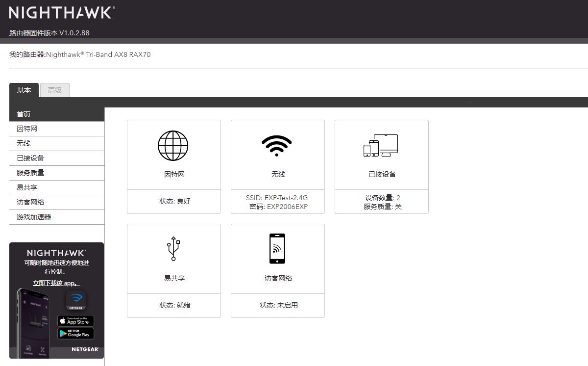This screenshot has height=366, width=588.
Task: Open 因特网 in the sidebar menu
Action: click(57, 129)
